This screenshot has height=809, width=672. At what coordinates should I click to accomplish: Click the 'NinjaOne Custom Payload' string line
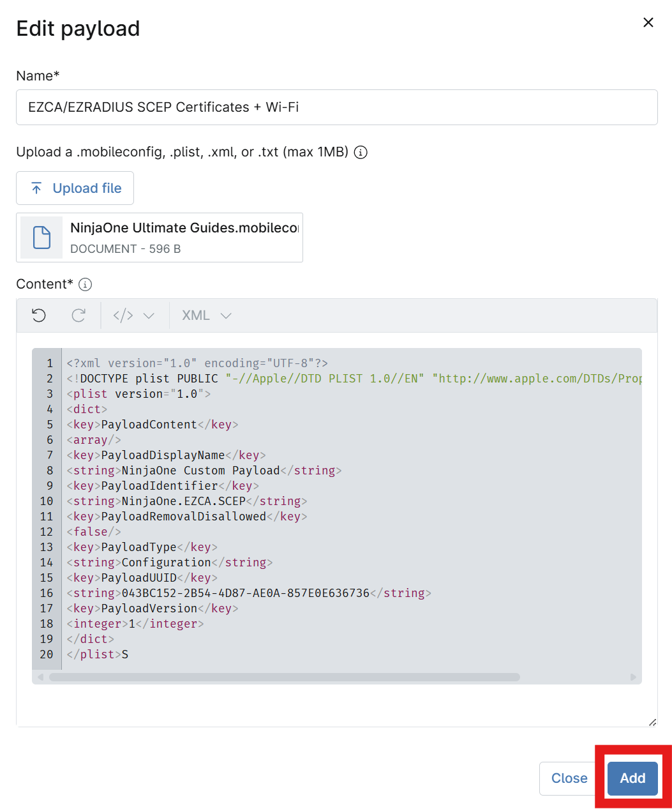pyautogui.click(x=204, y=471)
